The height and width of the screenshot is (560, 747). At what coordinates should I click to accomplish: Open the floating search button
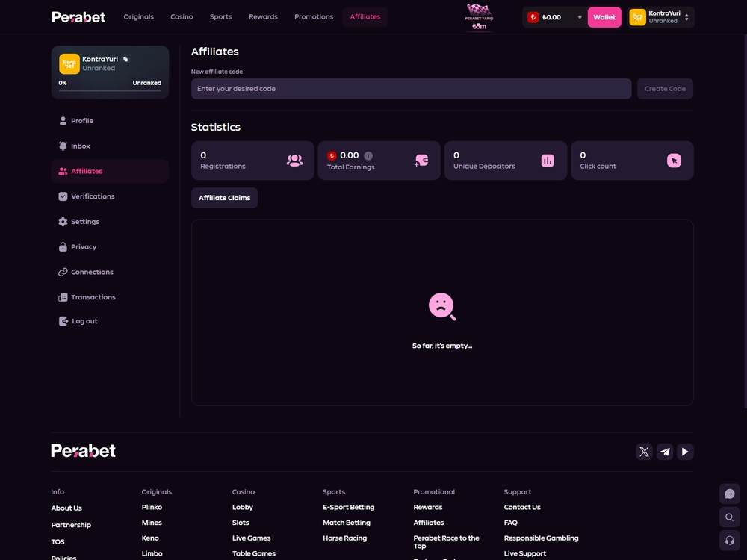pyautogui.click(x=729, y=517)
